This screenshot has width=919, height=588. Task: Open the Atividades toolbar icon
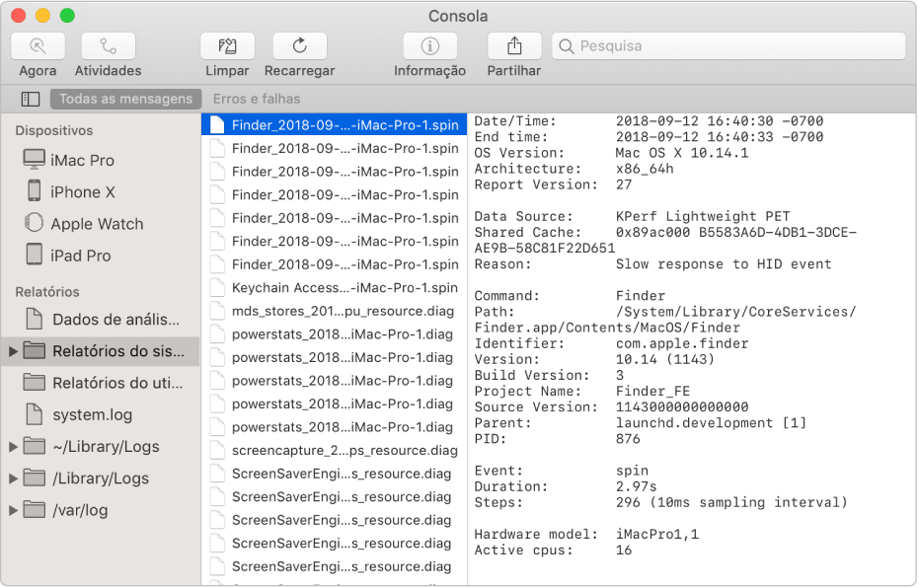click(108, 45)
